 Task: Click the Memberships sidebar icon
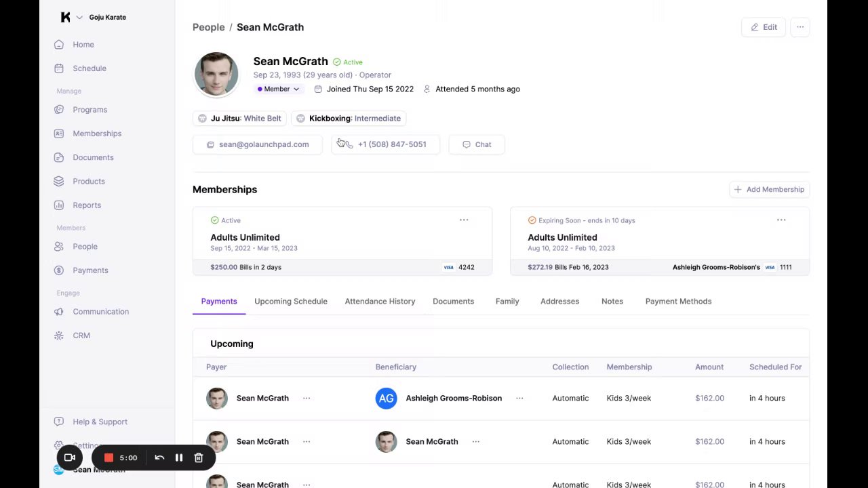(x=59, y=134)
